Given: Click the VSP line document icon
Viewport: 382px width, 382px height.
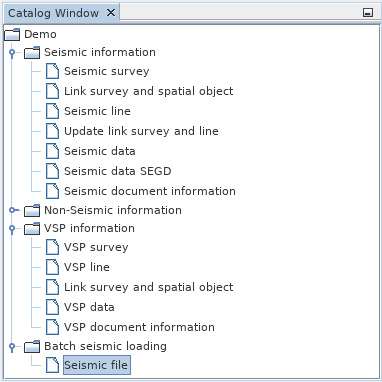Looking at the screenshot, I should 52,267.
